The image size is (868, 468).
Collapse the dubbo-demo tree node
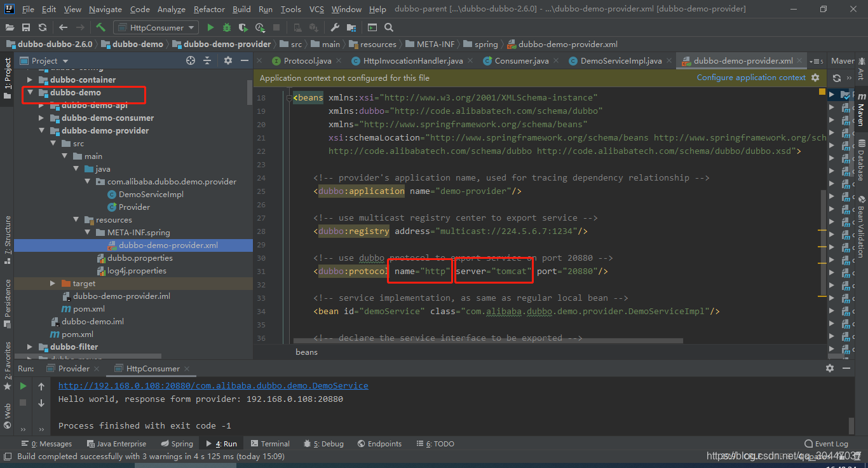(30, 92)
